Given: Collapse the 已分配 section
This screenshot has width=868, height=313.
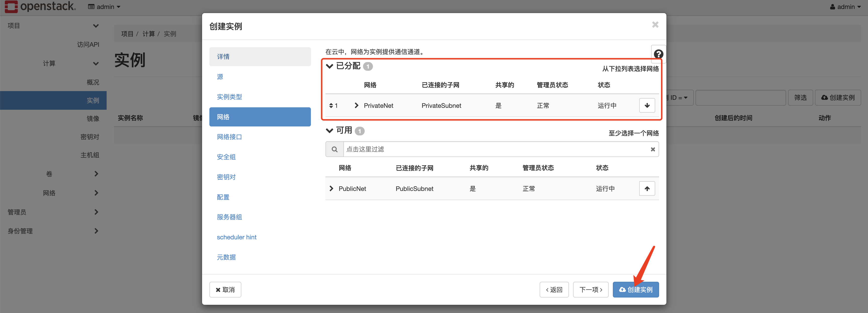Looking at the screenshot, I should pyautogui.click(x=329, y=66).
